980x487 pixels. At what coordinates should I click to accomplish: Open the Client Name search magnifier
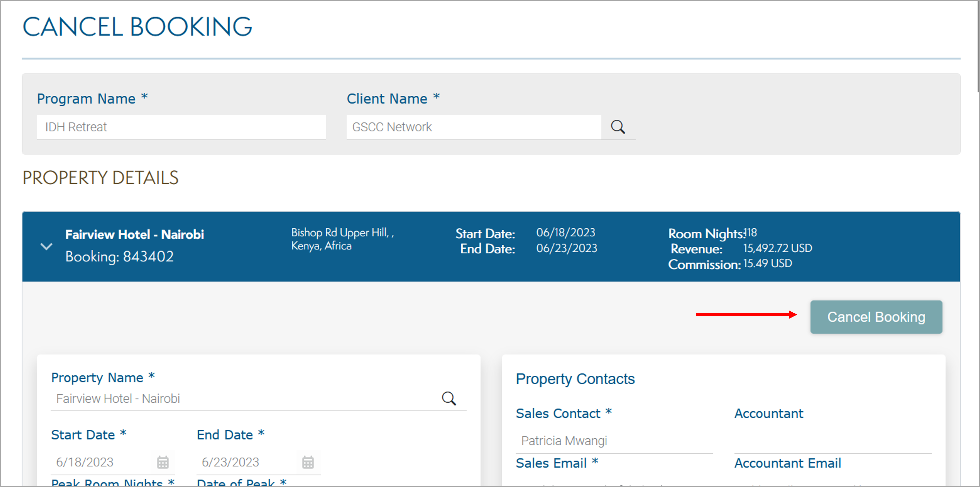click(618, 127)
